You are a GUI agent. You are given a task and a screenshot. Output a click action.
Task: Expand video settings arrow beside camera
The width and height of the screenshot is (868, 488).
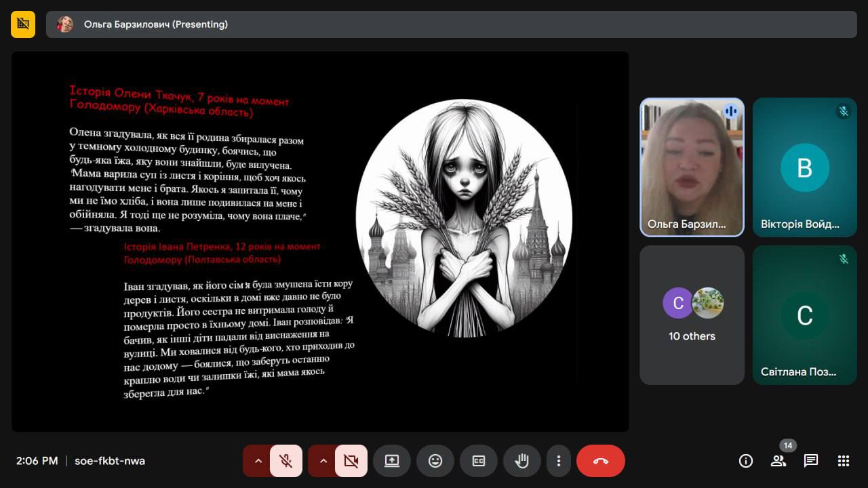coord(323,461)
